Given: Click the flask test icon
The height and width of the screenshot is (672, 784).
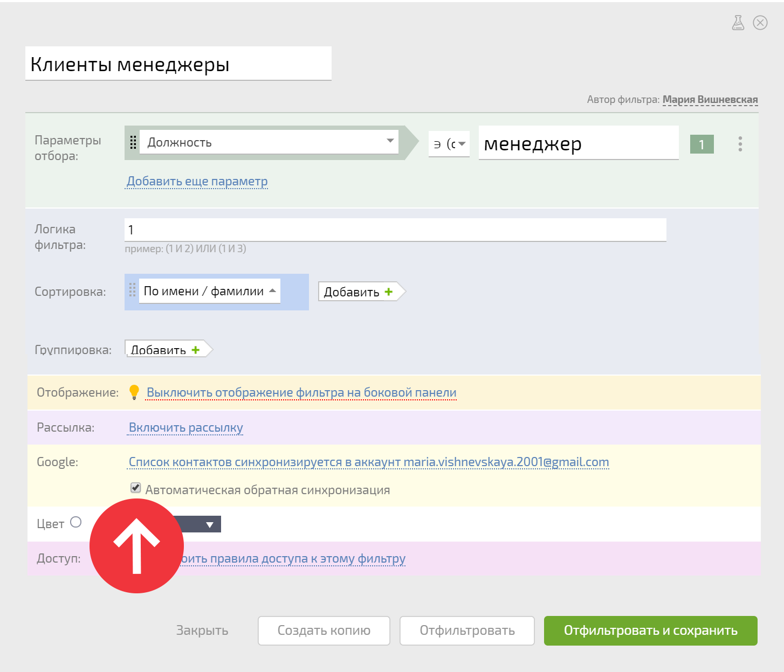Looking at the screenshot, I should (x=738, y=23).
